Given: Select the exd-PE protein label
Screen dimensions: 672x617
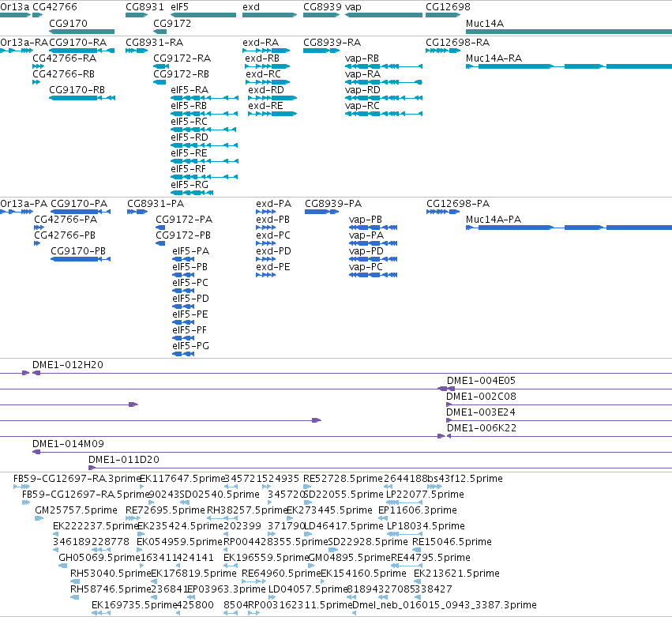Looking at the screenshot, I should point(273,267).
